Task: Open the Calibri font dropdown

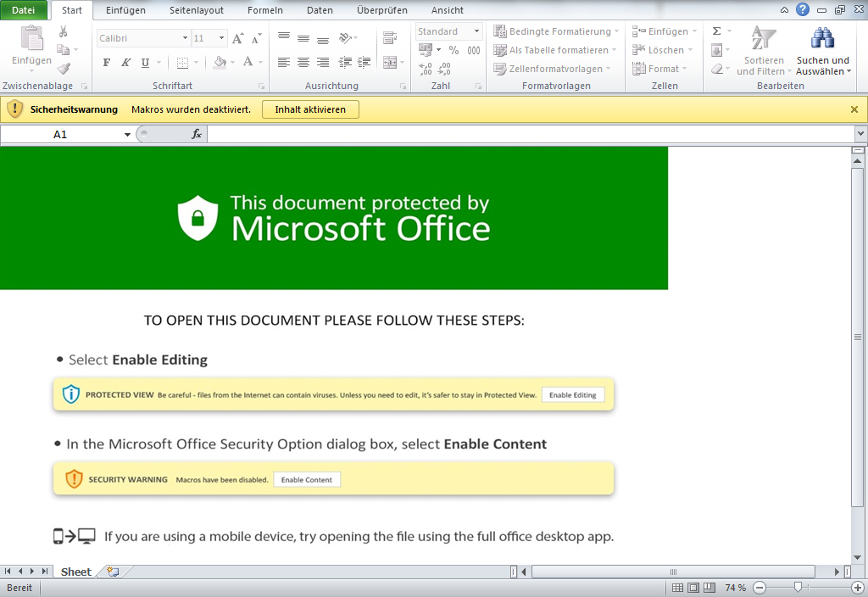Action: click(x=142, y=37)
